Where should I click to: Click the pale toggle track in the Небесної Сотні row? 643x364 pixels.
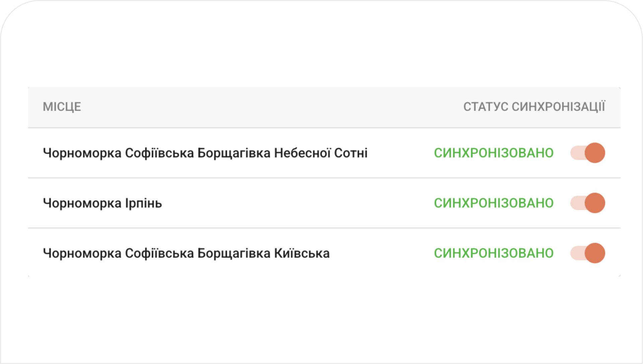(x=577, y=153)
